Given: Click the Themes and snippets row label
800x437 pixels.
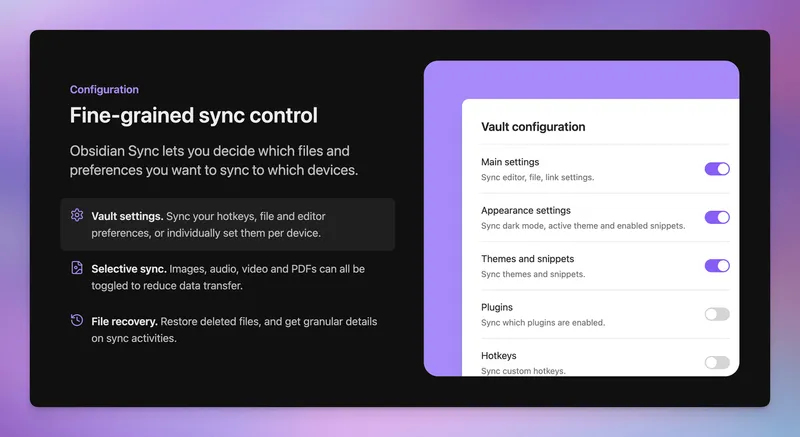Looking at the screenshot, I should (x=528, y=259).
